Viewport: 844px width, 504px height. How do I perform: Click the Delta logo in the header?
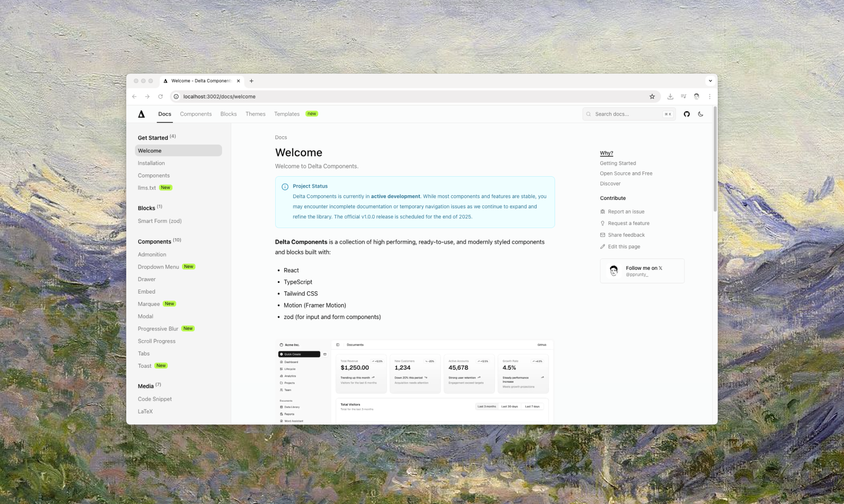(141, 114)
